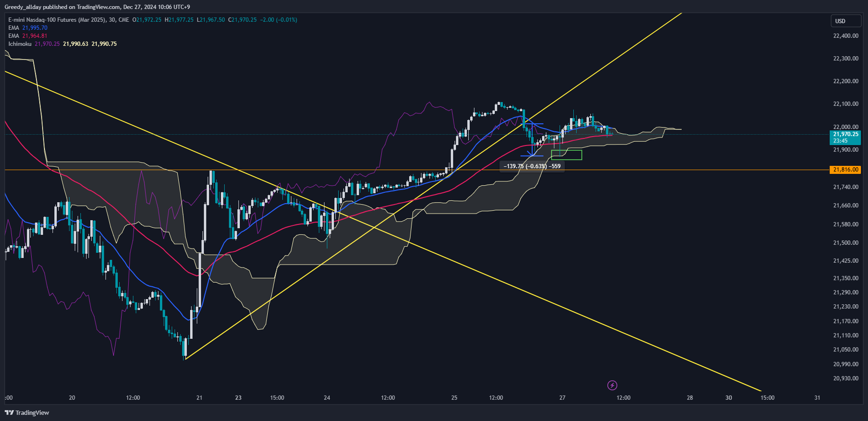868x421 pixels.
Task: Click the Ichimoku value 21,990.63
Action: [76, 44]
